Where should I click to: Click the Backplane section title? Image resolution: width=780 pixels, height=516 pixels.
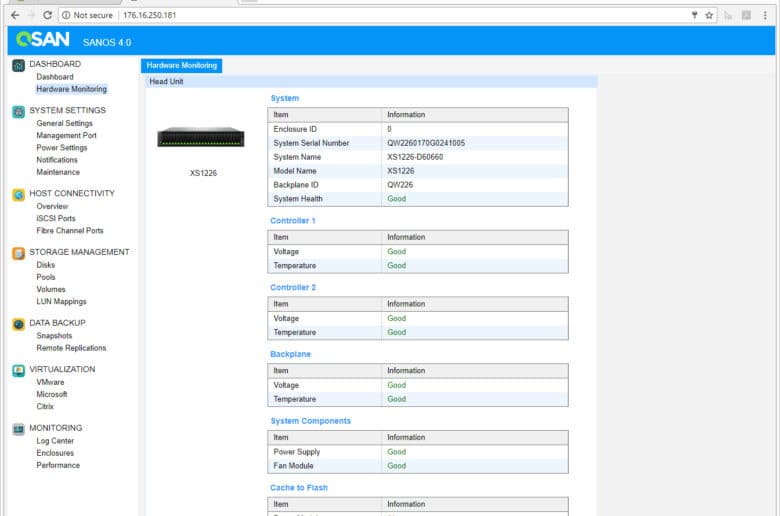(290, 354)
